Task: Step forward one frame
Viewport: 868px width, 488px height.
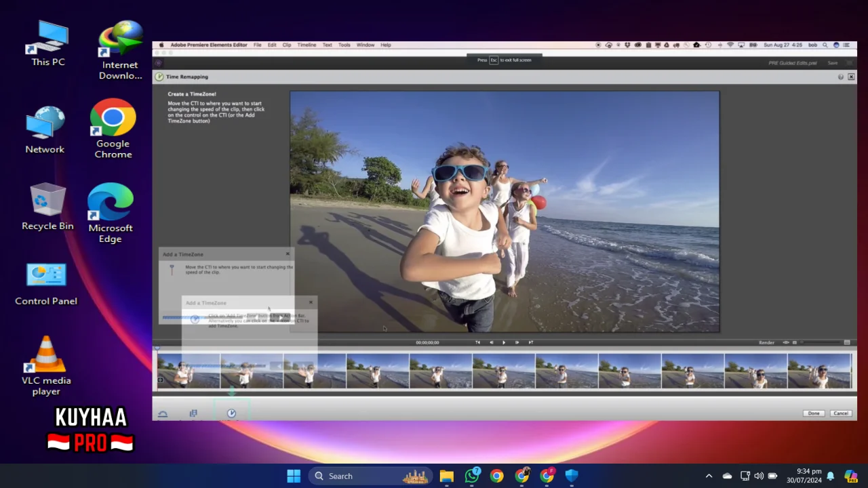Action: [x=517, y=342]
